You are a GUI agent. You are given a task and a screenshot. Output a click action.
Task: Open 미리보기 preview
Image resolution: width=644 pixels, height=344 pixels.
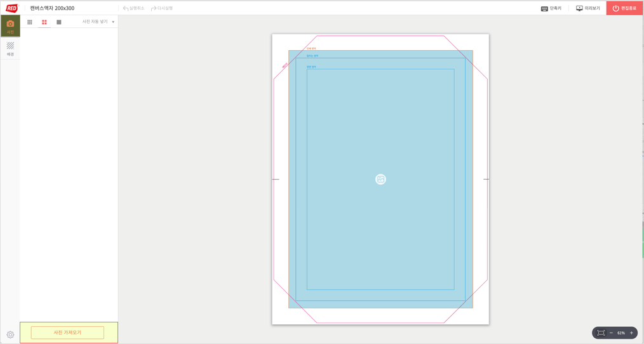point(588,8)
